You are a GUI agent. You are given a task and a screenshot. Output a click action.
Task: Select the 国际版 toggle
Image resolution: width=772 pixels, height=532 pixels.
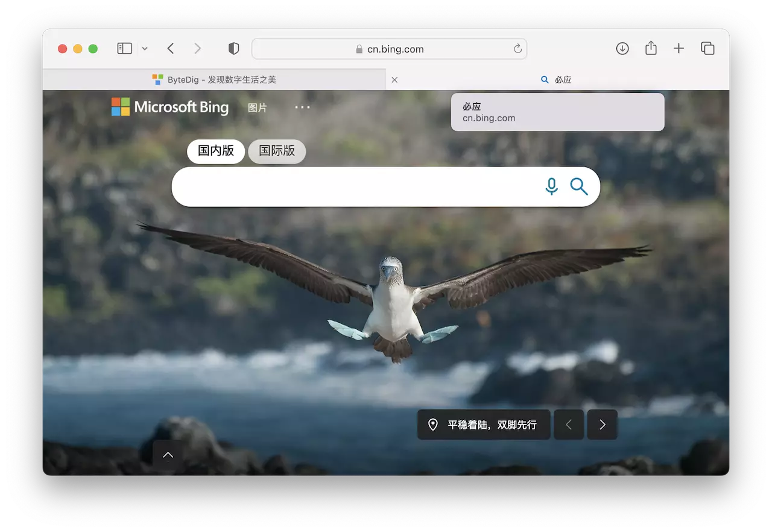[x=277, y=151]
